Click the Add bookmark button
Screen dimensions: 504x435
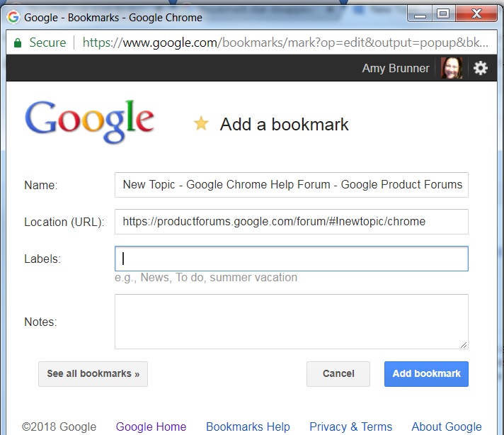pos(426,374)
